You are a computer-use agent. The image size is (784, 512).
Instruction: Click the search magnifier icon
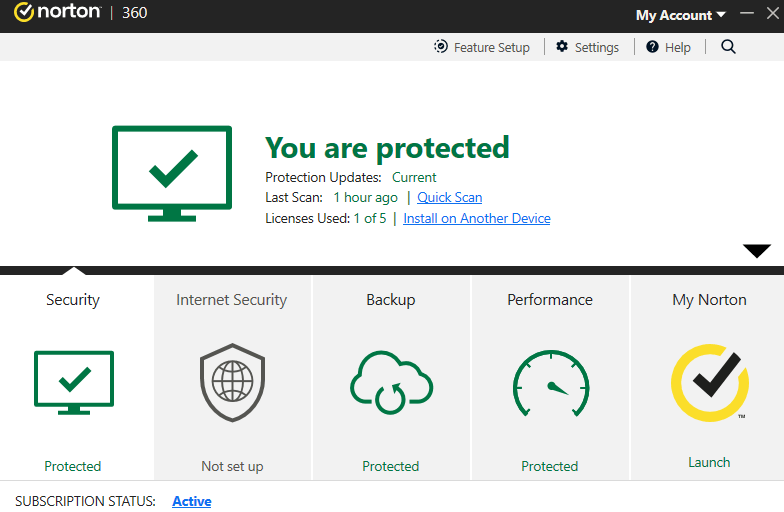728,47
